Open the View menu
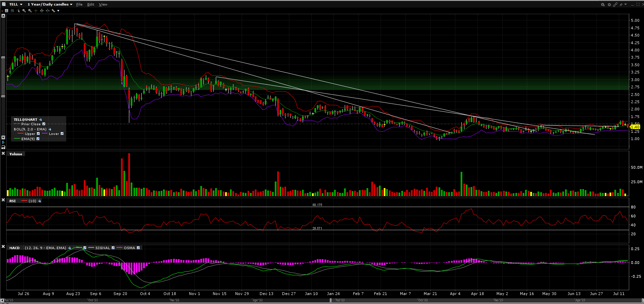 103,4
